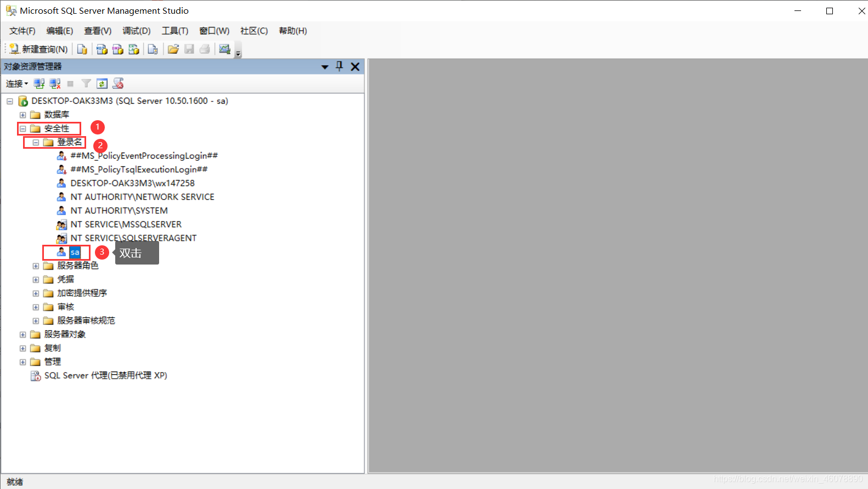Click the 数据库 folder label

pos(57,115)
